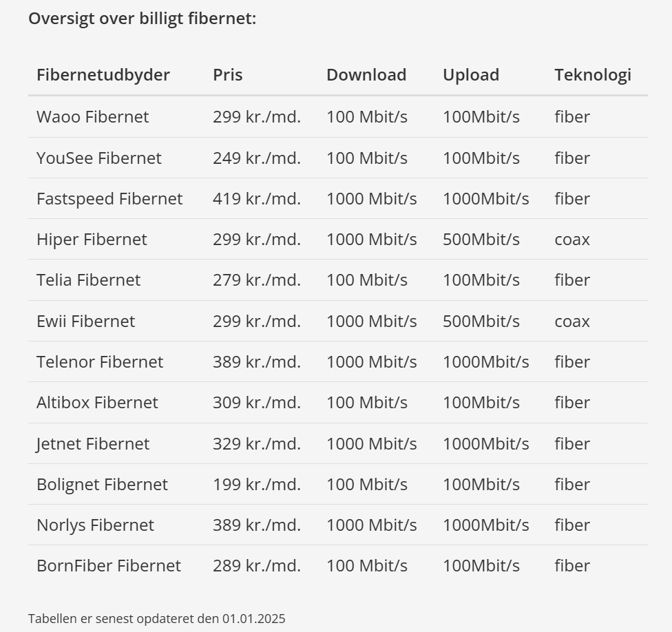Image resolution: width=672 pixels, height=632 pixels.
Task: Click the 'Oversigt over billigt fibernet' heading
Action: 142,19
